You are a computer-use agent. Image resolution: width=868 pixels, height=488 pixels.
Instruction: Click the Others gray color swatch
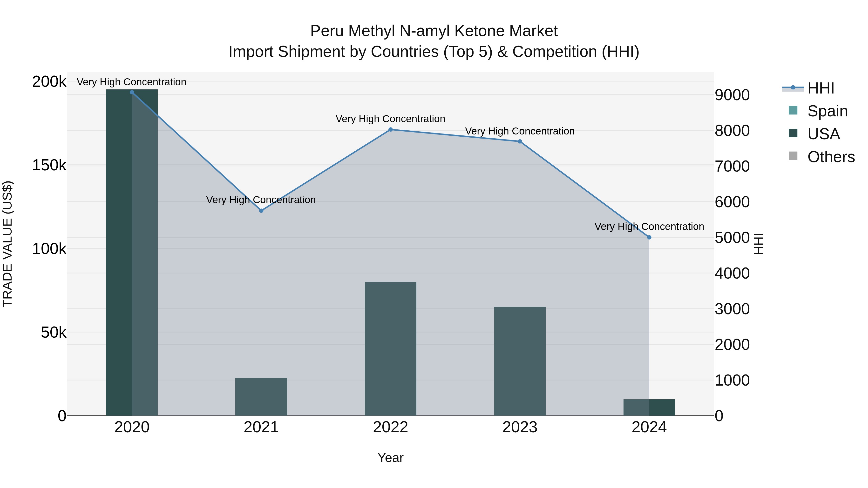(793, 156)
